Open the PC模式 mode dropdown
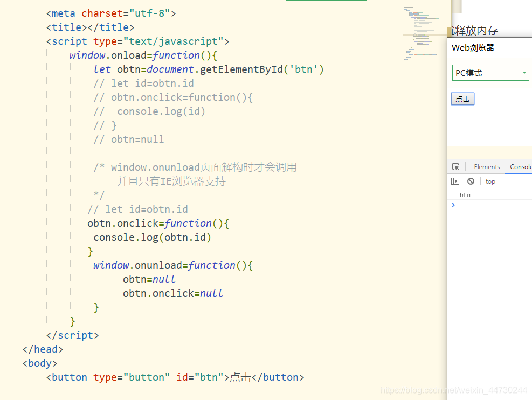The height and width of the screenshot is (400, 532). point(490,73)
